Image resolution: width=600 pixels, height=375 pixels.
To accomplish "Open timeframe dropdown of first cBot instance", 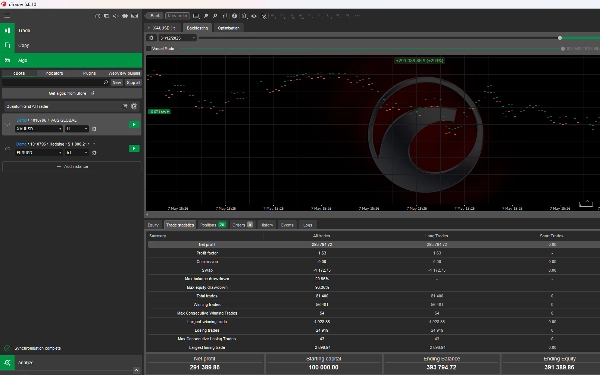I will 77,129.
